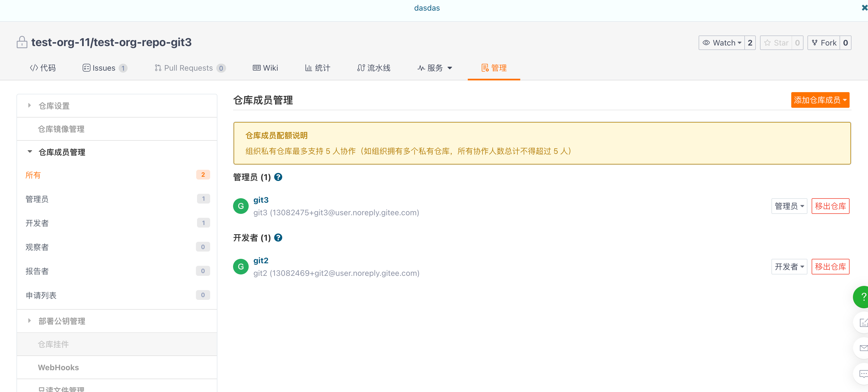
Task: Click the help icon beside 管理员 (1)
Action: [278, 177]
